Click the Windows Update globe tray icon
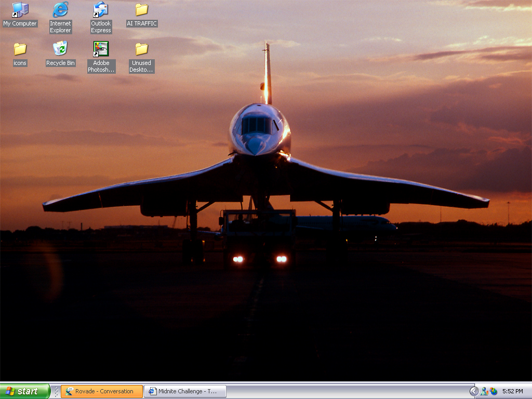Viewport: 532px width, 399px height. (x=494, y=391)
